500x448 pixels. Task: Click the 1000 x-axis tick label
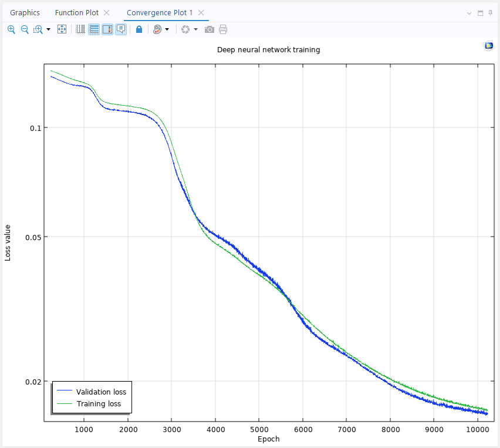coord(84,429)
